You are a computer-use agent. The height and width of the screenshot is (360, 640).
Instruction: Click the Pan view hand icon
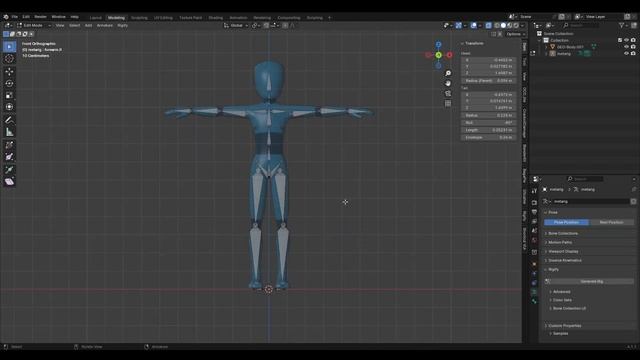[448, 83]
